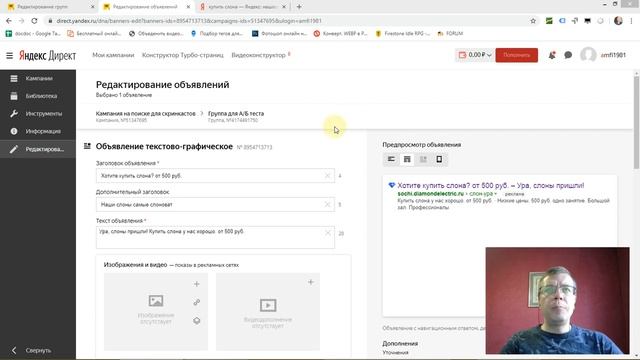Open the hamburger menu beside Яндекс Директ
This screenshot has height=360, width=640.
click(9, 55)
